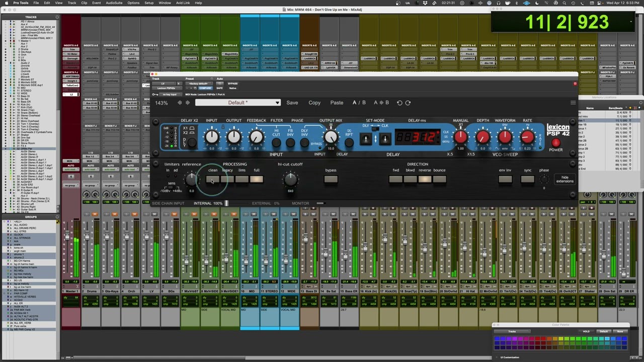Image resolution: width=644 pixels, height=362 pixels.
Task: Open the PSP 42 hamburger menu
Action: (x=573, y=103)
